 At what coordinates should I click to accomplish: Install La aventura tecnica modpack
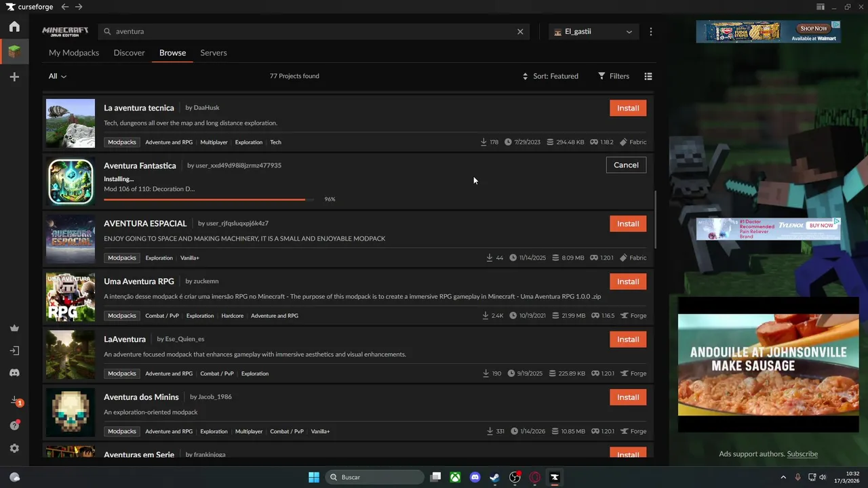click(x=628, y=108)
